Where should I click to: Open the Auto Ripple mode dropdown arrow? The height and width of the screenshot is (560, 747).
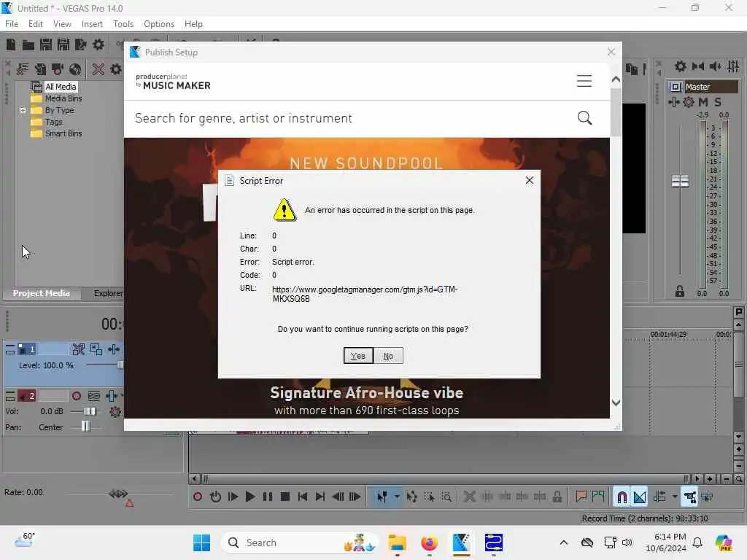[x=675, y=497]
